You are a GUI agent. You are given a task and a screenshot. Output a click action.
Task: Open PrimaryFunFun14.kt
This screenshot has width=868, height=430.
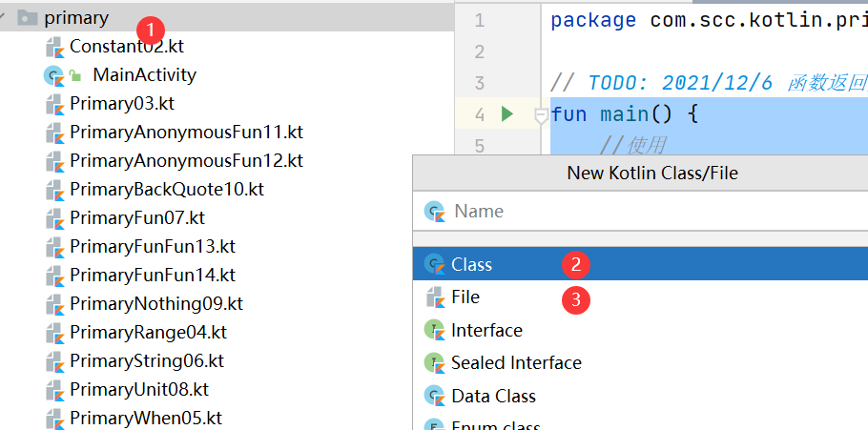click(x=153, y=275)
